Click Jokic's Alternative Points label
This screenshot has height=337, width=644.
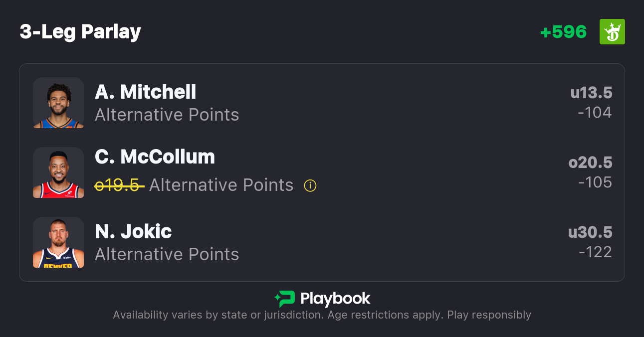pyautogui.click(x=167, y=254)
